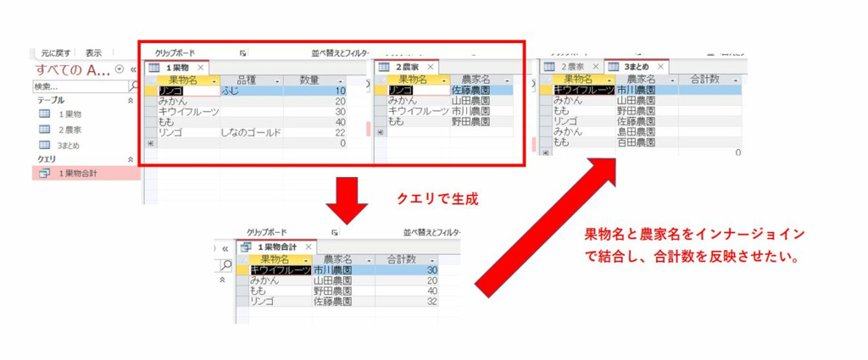868x360 pixels.
Task: Collapse the クエリ group in the navigation pane
Action: point(131,159)
